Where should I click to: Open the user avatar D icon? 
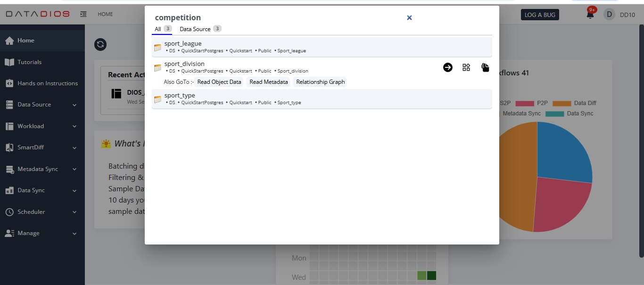click(609, 14)
